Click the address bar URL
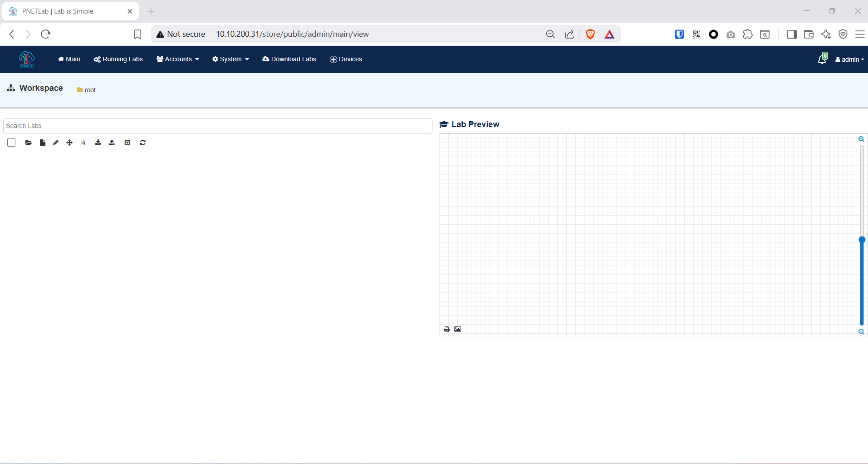Viewport: 868px width, 464px height. [292, 34]
